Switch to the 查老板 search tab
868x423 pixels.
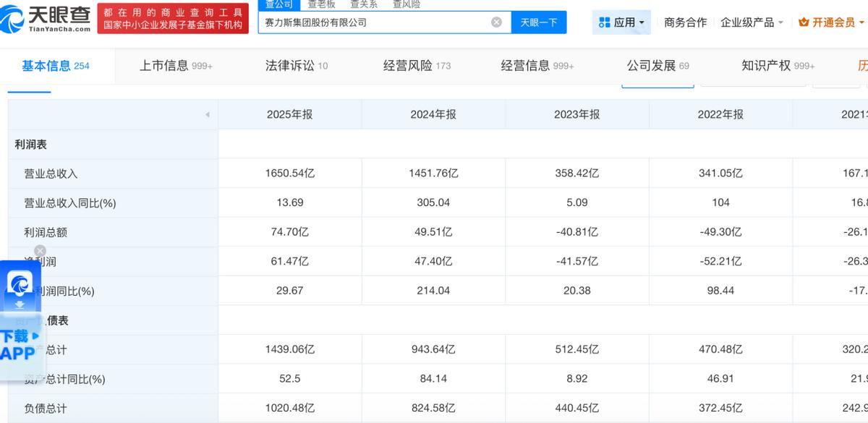coord(321,4)
